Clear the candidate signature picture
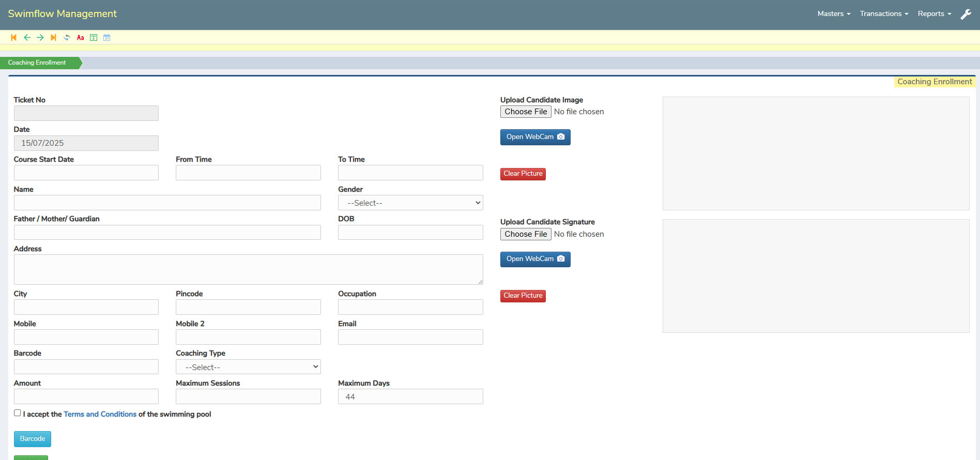Image resolution: width=980 pixels, height=460 pixels. click(x=523, y=296)
